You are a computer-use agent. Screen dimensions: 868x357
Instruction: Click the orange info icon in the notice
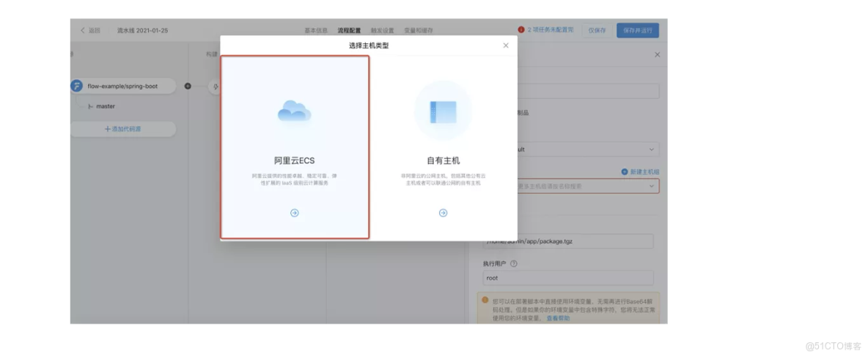[x=485, y=301]
